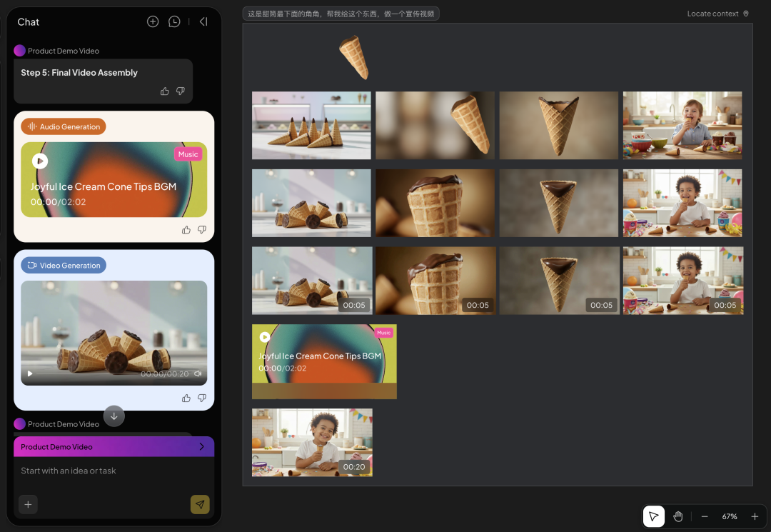The width and height of the screenshot is (771, 532).
Task: Mute the Video Generation preview with the speaker icon
Action: (x=198, y=373)
